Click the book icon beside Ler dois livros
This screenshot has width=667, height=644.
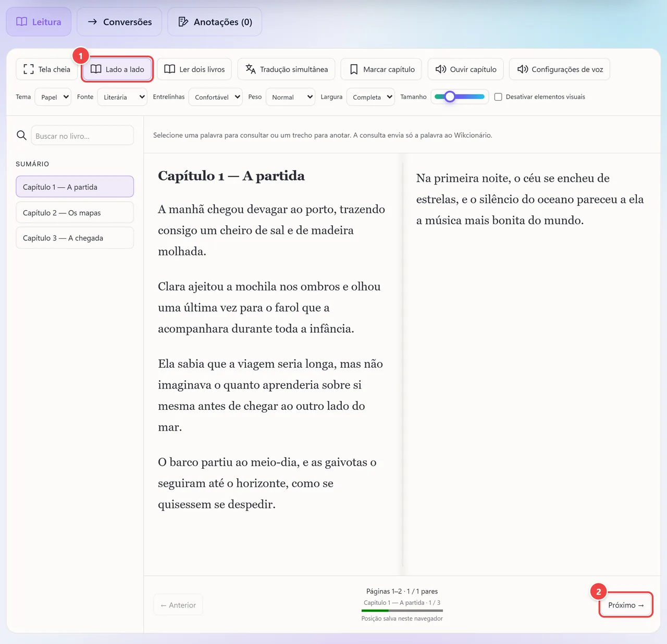pos(169,69)
